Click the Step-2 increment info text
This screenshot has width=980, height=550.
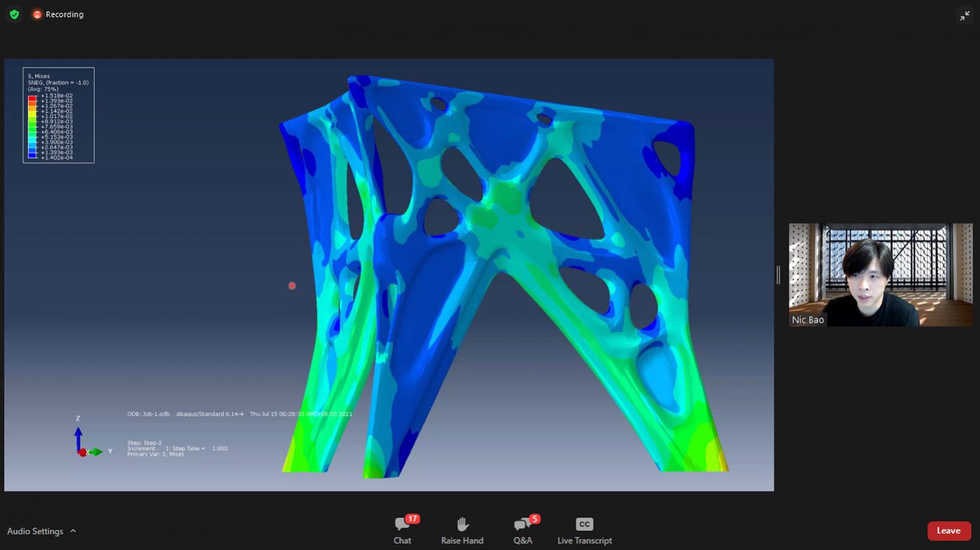pyautogui.click(x=177, y=449)
